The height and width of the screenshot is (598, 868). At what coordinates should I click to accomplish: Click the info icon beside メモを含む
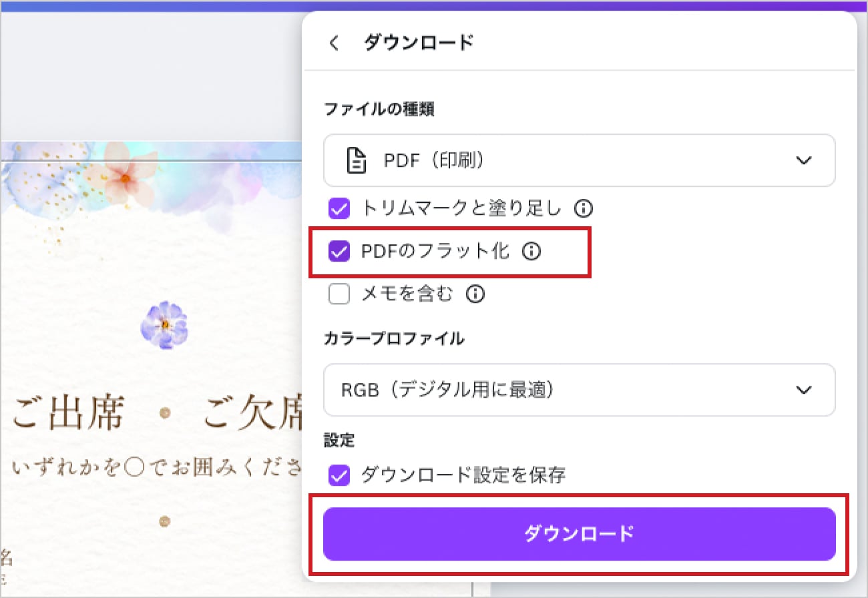(475, 294)
